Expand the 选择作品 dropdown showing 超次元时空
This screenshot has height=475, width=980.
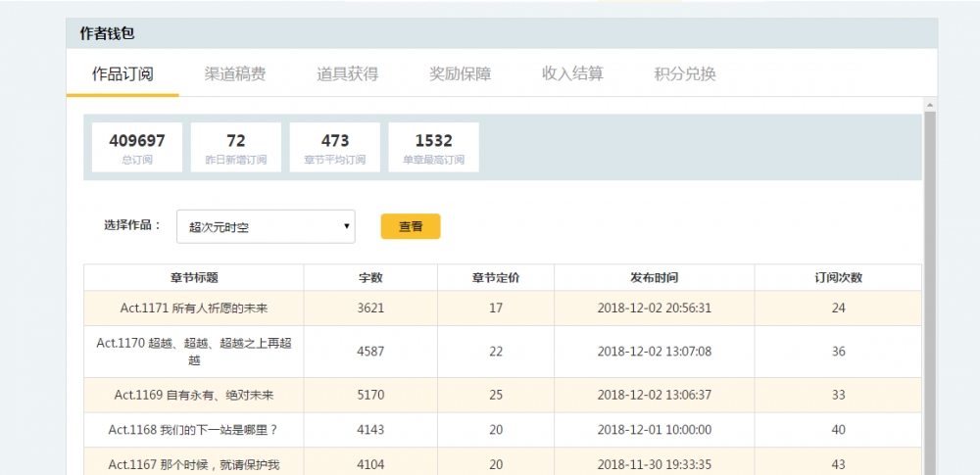click(265, 226)
